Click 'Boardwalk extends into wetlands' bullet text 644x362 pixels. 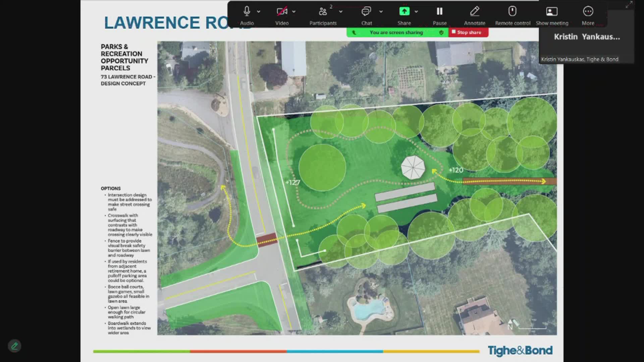pos(129,328)
